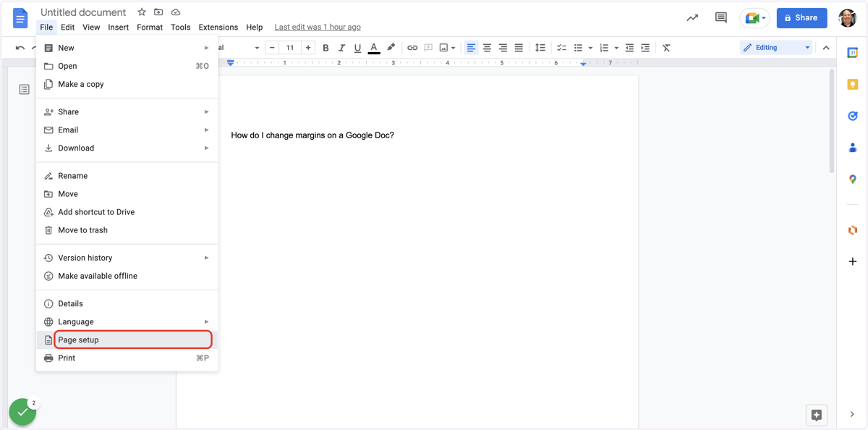The width and height of the screenshot is (868, 430).
Task: Star the Untitled document
Action: (142, 12)
